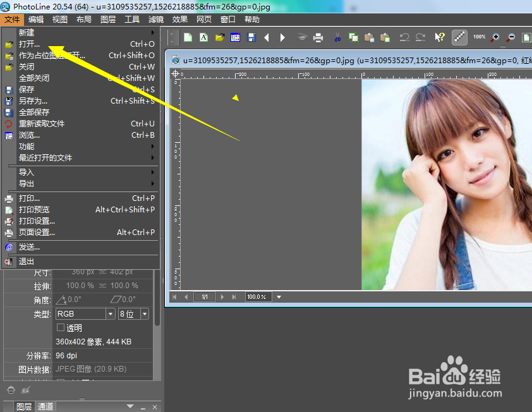Click the last page navigation button
The width and height of the screenshot is (532, 412).
[x=234, y=297]
